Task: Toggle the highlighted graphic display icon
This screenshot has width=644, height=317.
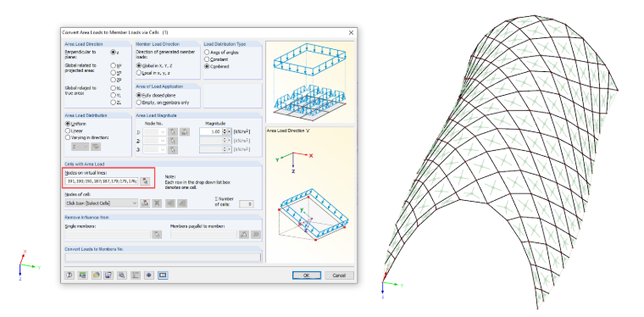Action: [x=163, y=275]
